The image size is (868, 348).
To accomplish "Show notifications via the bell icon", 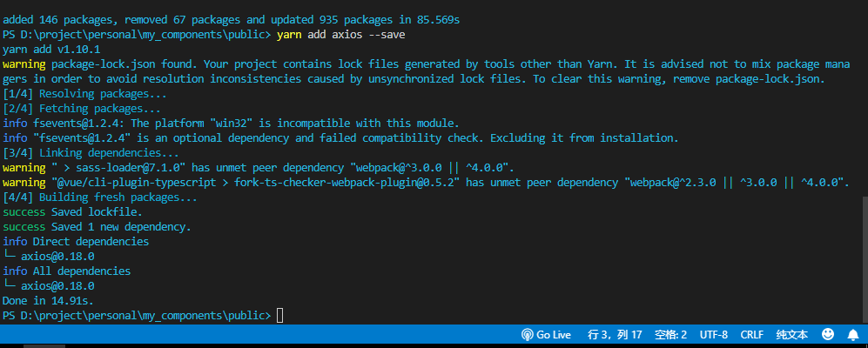I will pos(853,334).
